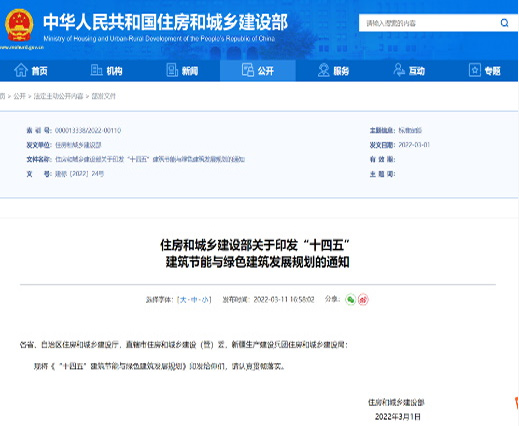
Task: Click the ministry name header title
Action: click(165, 22)
